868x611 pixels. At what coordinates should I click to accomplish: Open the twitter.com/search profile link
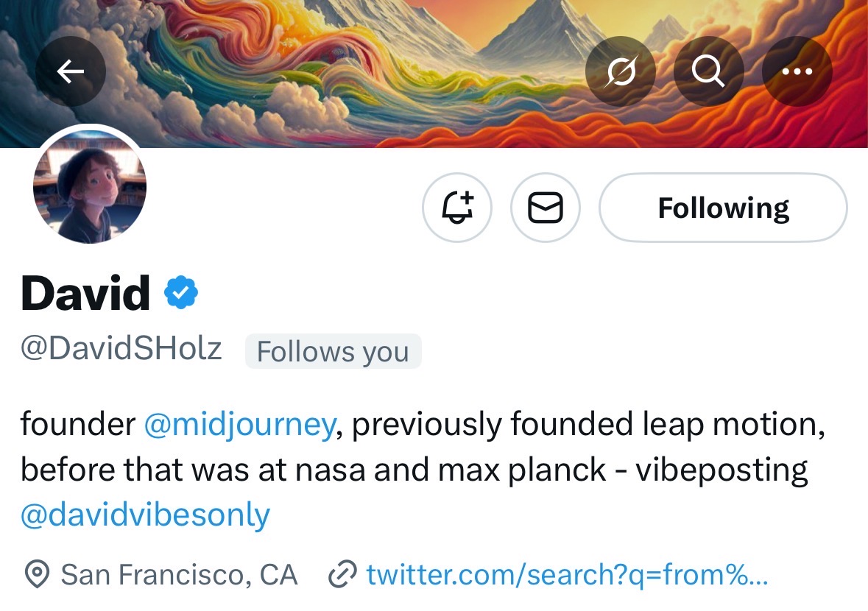567,573
